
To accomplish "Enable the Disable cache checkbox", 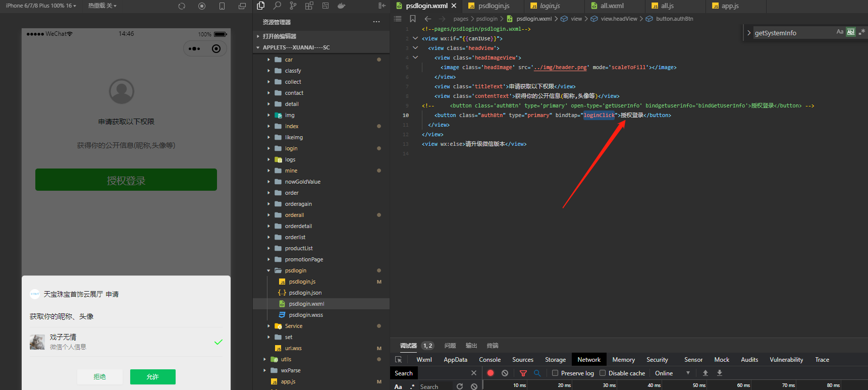I will 603,373.
